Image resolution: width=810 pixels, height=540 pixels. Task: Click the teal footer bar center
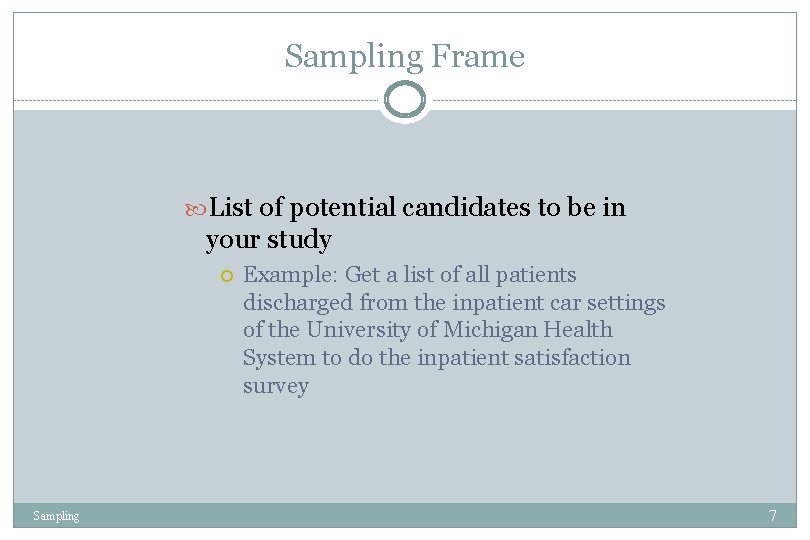coord(404,516)
